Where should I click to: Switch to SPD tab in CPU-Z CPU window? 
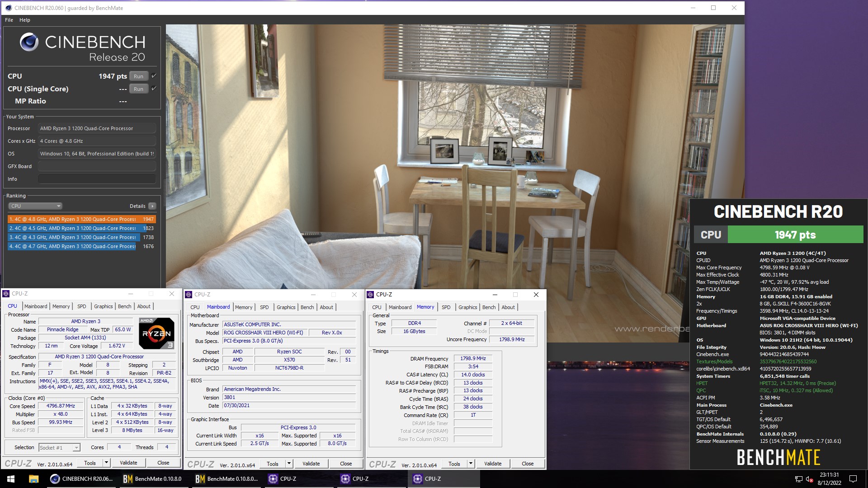(x=82, y=306)
